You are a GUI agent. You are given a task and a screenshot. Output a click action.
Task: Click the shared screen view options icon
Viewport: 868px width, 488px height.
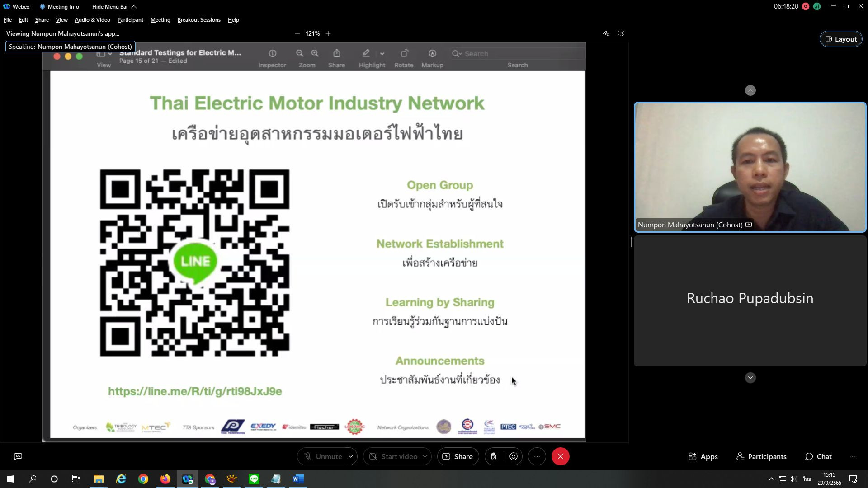(621, 33)
